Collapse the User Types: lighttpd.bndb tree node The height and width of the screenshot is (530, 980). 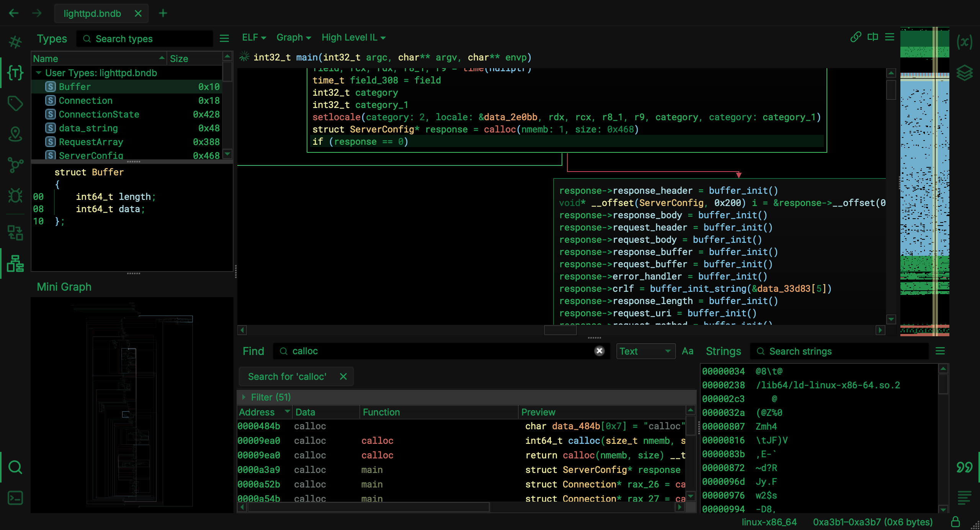pos(39,73)
